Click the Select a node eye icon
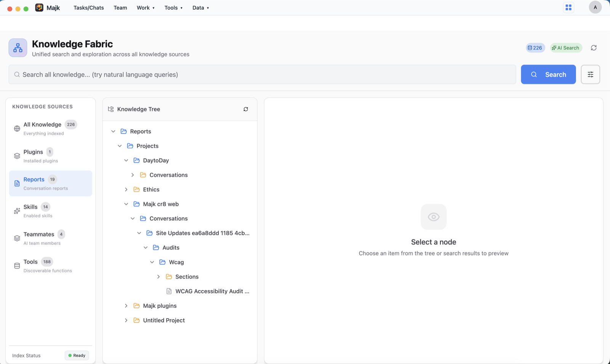Screen dimensions: 610x364 (x=433, y=217)
